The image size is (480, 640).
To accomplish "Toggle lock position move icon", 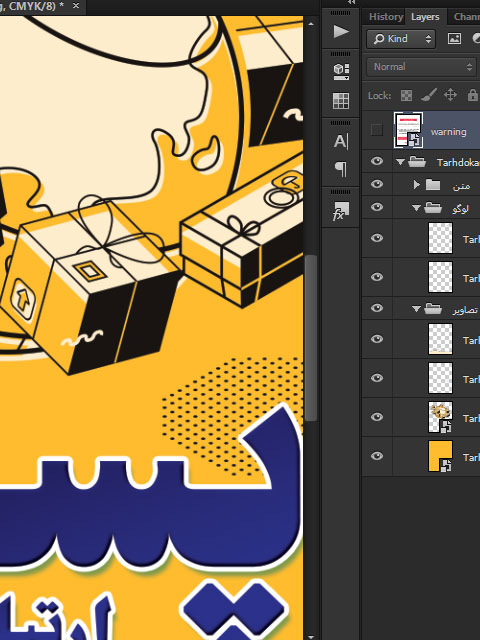I will pyautogui.click(x=450, y=95).
